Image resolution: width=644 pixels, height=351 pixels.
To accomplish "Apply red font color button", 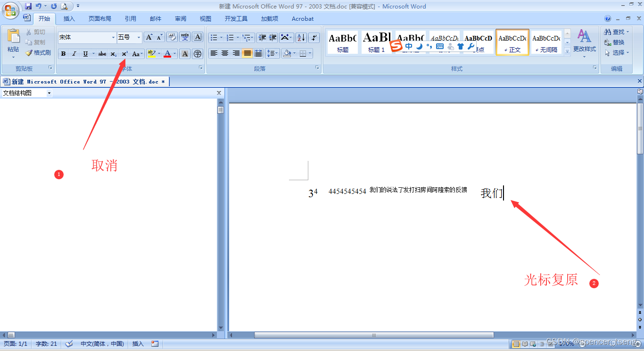I will click(x=167, y=54).
